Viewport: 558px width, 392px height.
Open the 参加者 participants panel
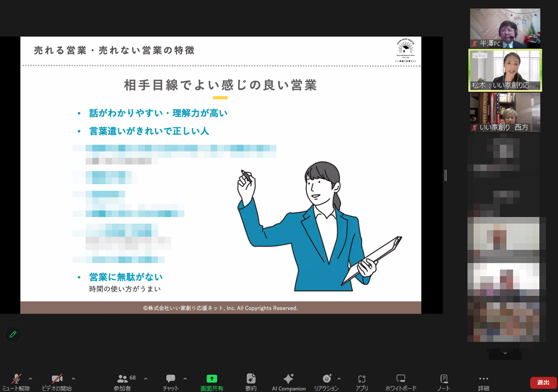123,379
